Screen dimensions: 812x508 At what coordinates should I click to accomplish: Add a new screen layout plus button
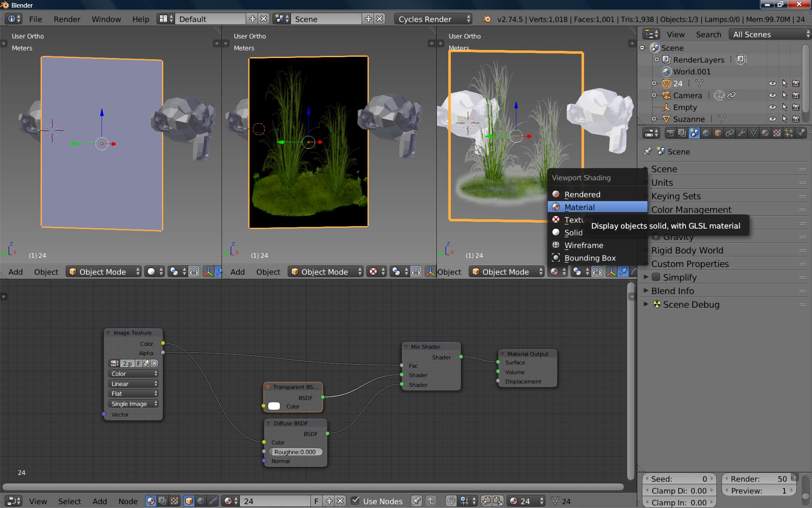252,19
